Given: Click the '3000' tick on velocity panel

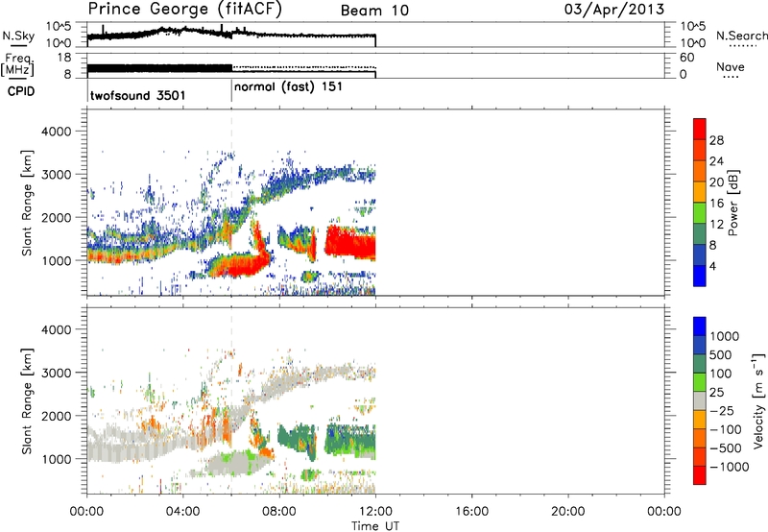Looking at the screenshot, I should coord(56,373).
